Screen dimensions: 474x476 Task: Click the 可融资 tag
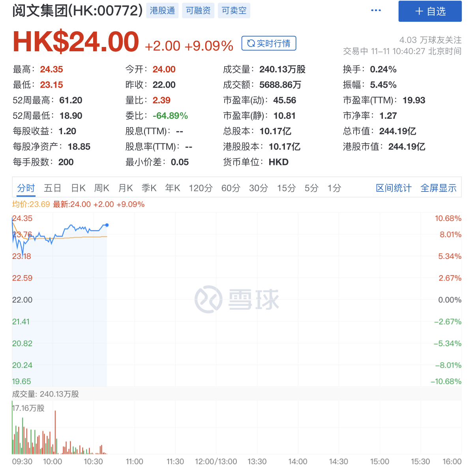(x=198, y=11)
